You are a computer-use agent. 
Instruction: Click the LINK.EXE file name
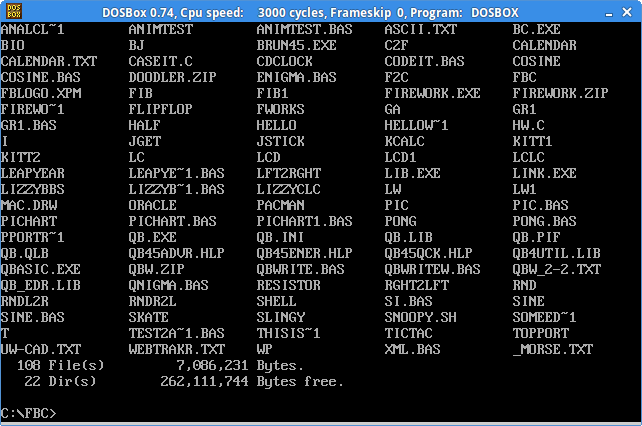tap(544, 173)
